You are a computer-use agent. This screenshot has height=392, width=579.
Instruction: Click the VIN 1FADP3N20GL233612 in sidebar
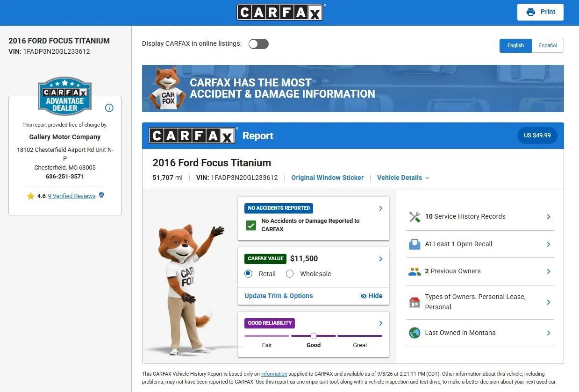point(57,51)
